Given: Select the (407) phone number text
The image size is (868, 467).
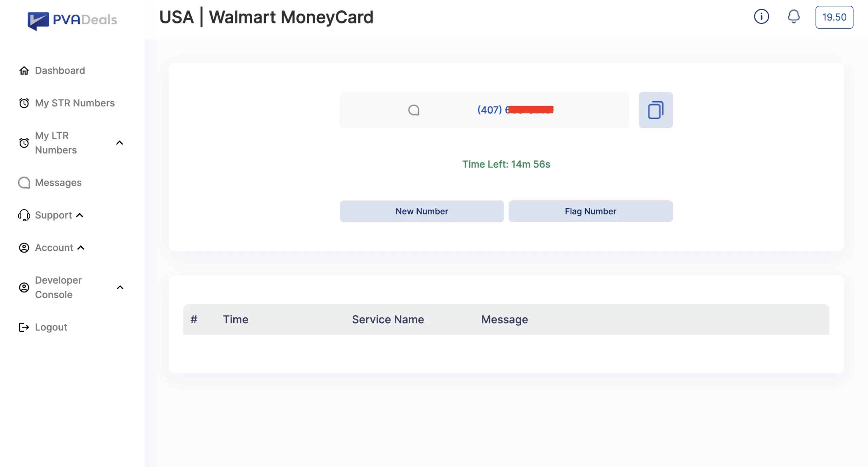Looking at the screenshot, I should tap(515, 110).
